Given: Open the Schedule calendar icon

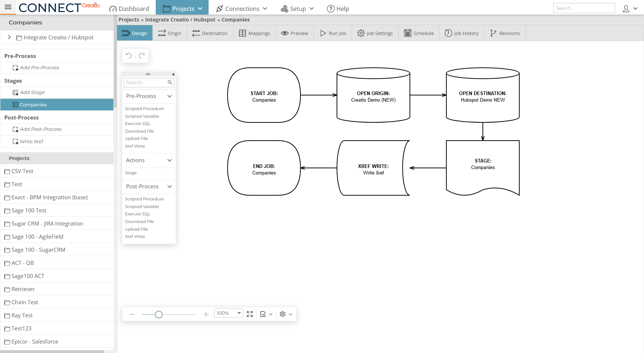Looking at the screenshot, I should 407,33.
